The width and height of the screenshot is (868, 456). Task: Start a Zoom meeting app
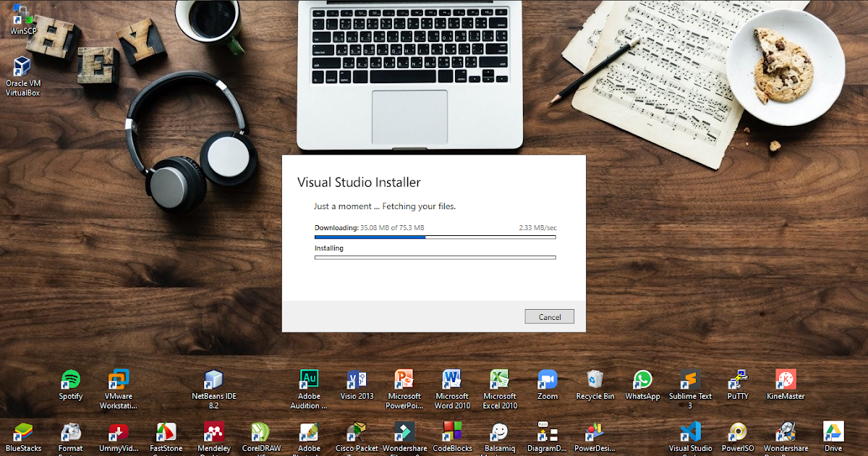coord(548,380)
